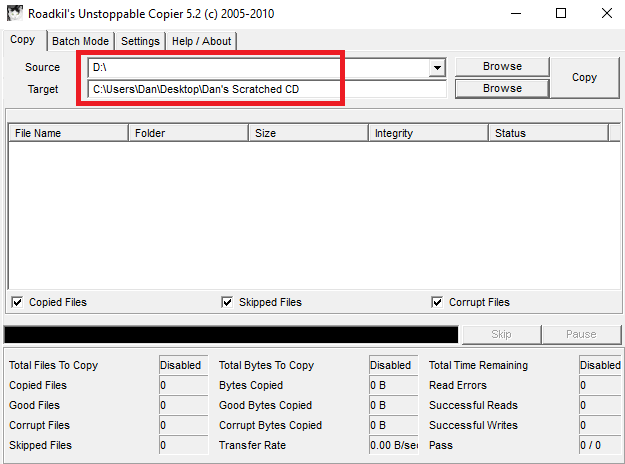Sort list by Size column header
The height and width of the screenshot is (464, 625).
tap(309, 133)
